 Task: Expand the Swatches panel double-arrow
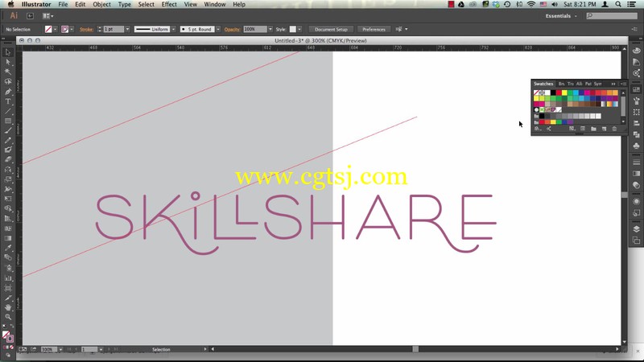[x=613, y=84]
